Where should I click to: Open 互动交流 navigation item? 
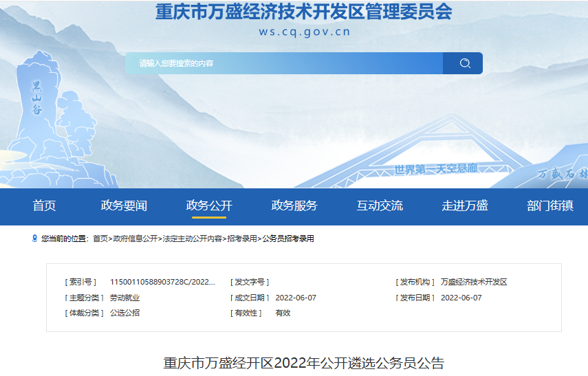coord(380,206)
